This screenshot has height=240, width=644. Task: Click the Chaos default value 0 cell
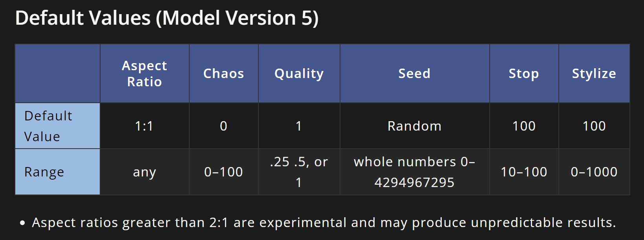click(x=223, y=126)
